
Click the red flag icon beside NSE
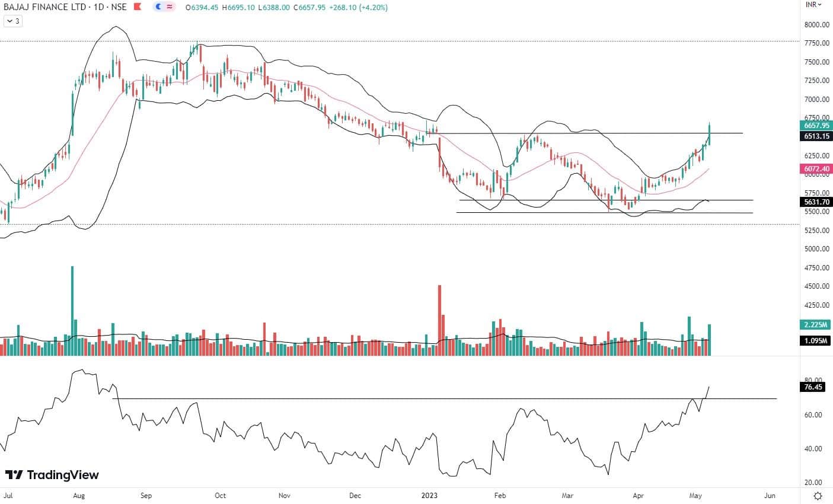point(138,7)
